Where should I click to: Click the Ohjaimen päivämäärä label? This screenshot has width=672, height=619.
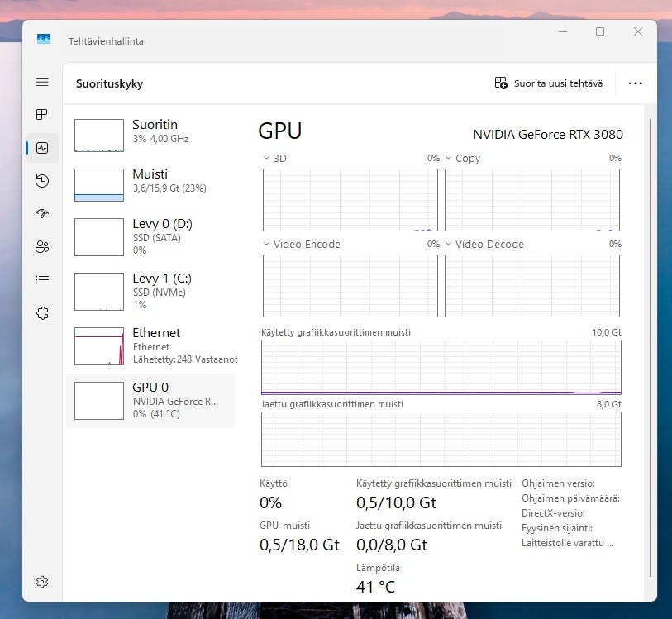[570, 498]
